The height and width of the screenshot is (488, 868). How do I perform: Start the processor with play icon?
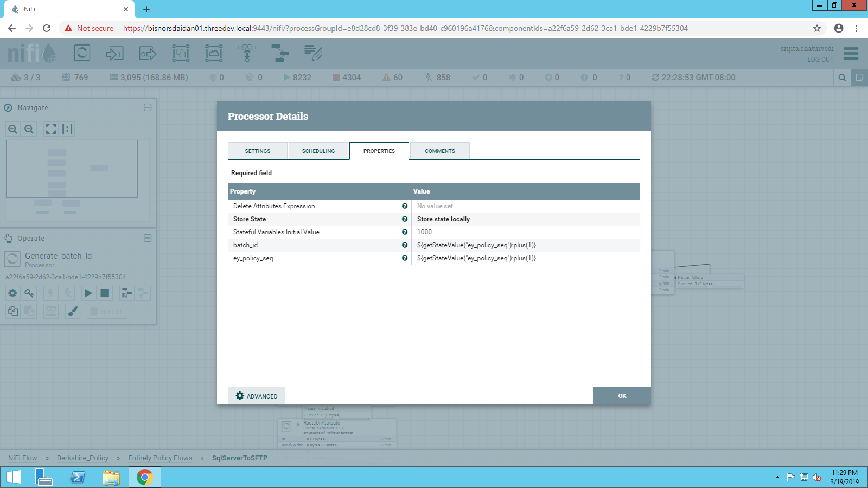88,293
